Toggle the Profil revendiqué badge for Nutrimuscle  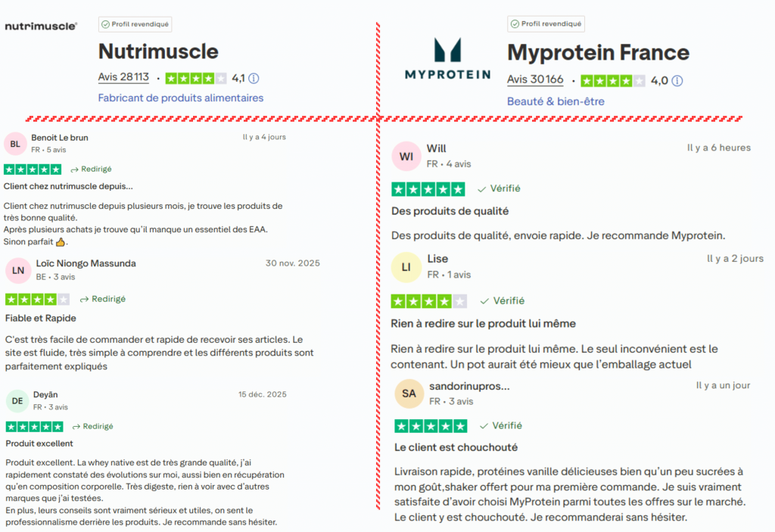click(135, 23)
